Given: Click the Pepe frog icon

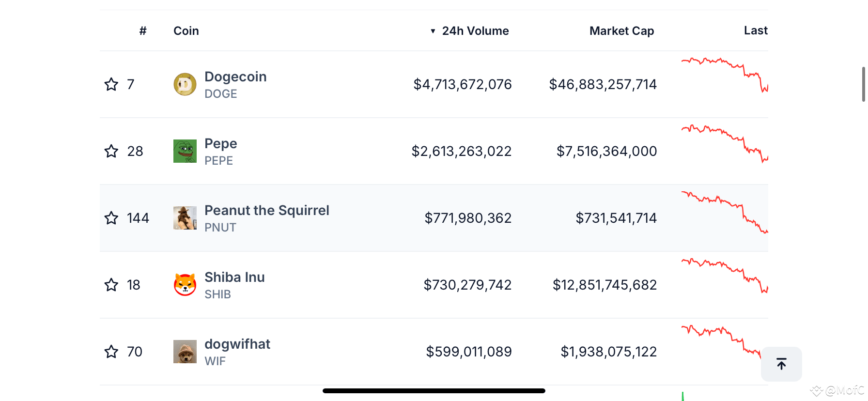Looking at the screenshot, I should (185, 151).
